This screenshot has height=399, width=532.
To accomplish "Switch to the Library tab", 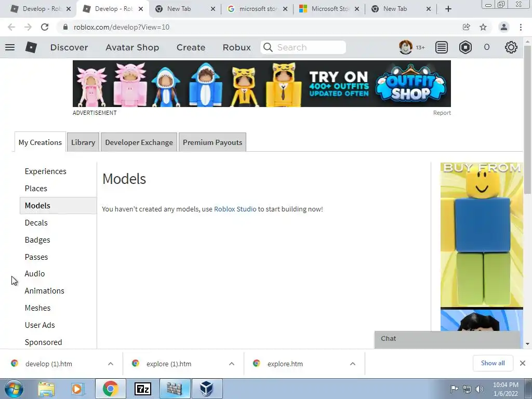I will click(83, 142).
